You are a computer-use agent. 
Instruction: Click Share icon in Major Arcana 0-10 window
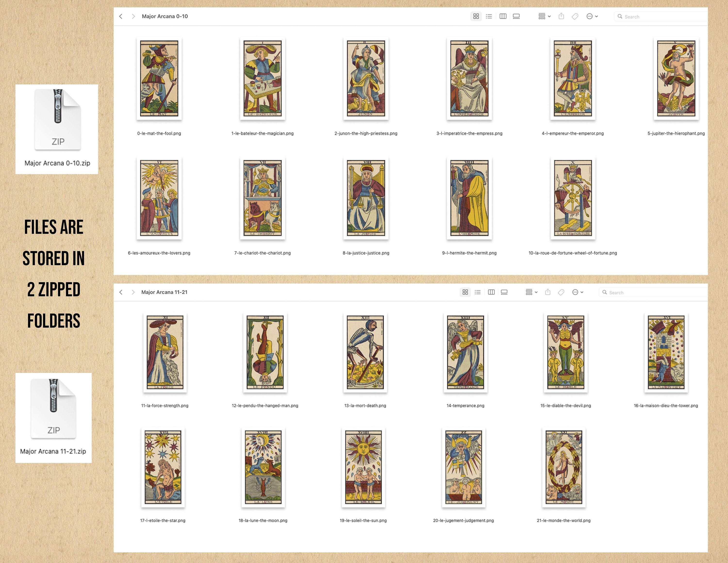(561, 16)
